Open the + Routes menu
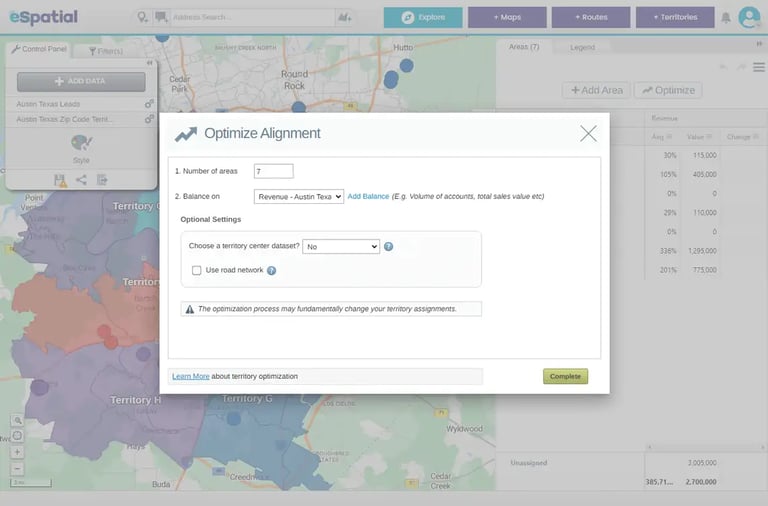 [x=591, y=17]
